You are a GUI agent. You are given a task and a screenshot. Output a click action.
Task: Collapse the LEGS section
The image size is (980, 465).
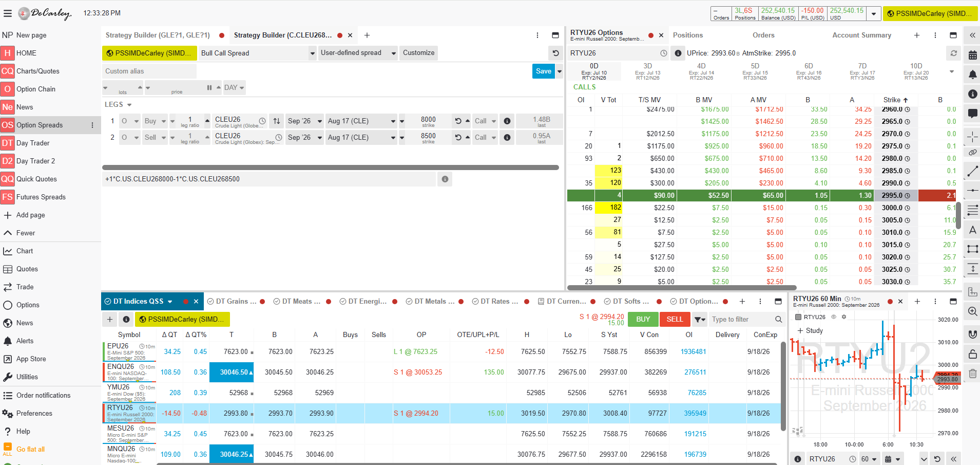coord(129,105)
